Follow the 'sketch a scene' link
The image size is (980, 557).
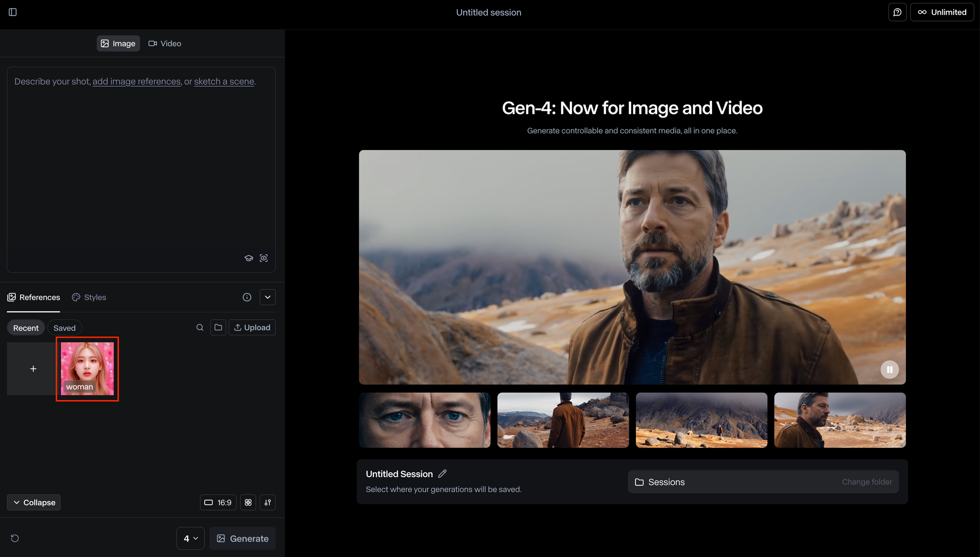(x=224, y=82)
